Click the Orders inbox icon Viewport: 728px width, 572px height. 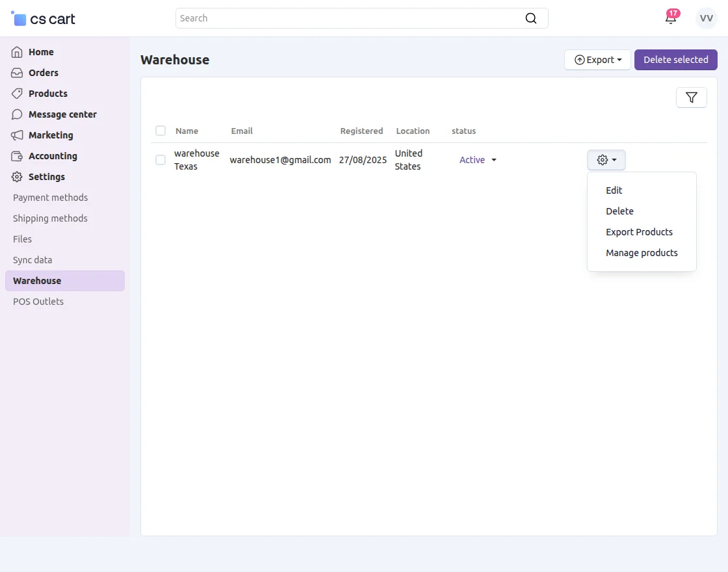click(17, 73)
